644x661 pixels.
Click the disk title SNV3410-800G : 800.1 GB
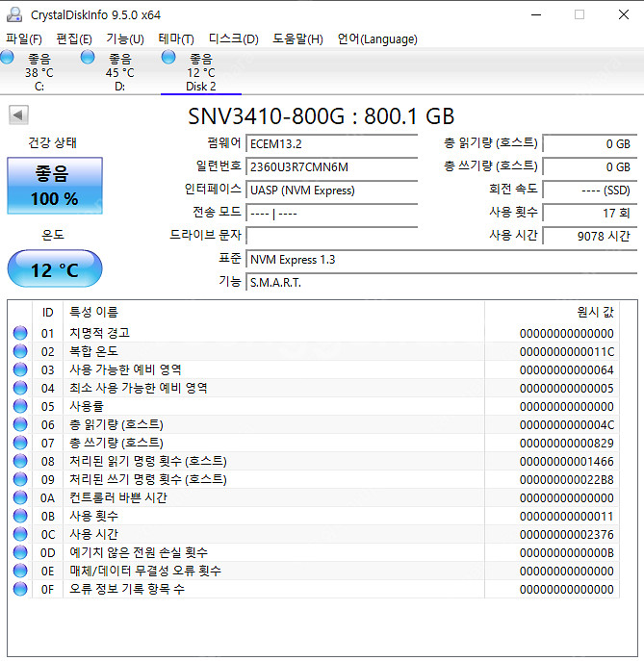pos(321,115)
